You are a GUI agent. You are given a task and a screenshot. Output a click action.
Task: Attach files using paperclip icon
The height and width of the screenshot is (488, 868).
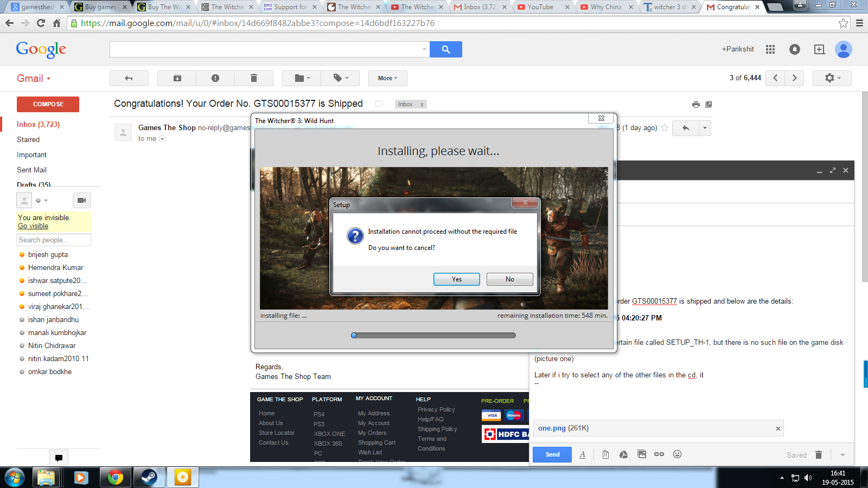pos(605,454)
